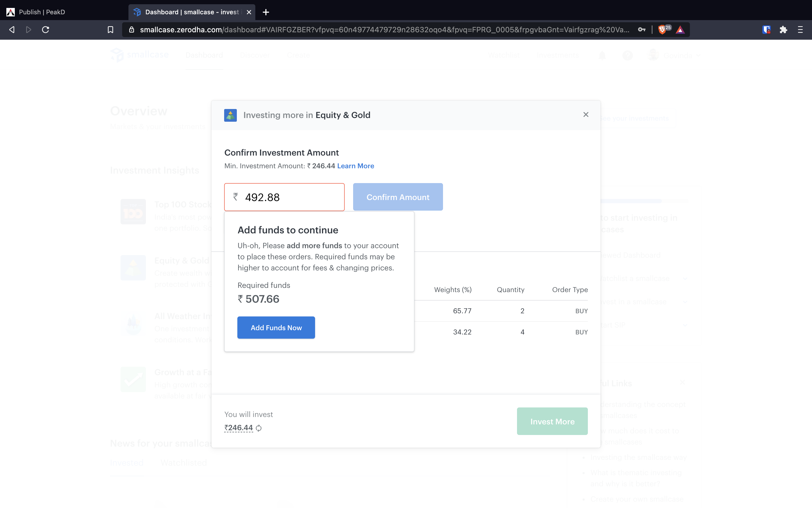Expand the Invest in a smallcase item
812x508 pixels.
[x=685, y=302]
